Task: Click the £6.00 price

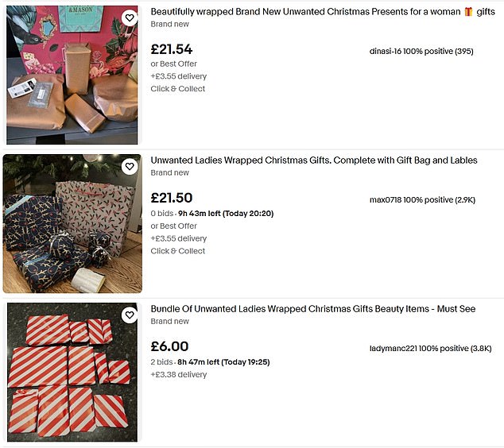Action: point(169,346)
